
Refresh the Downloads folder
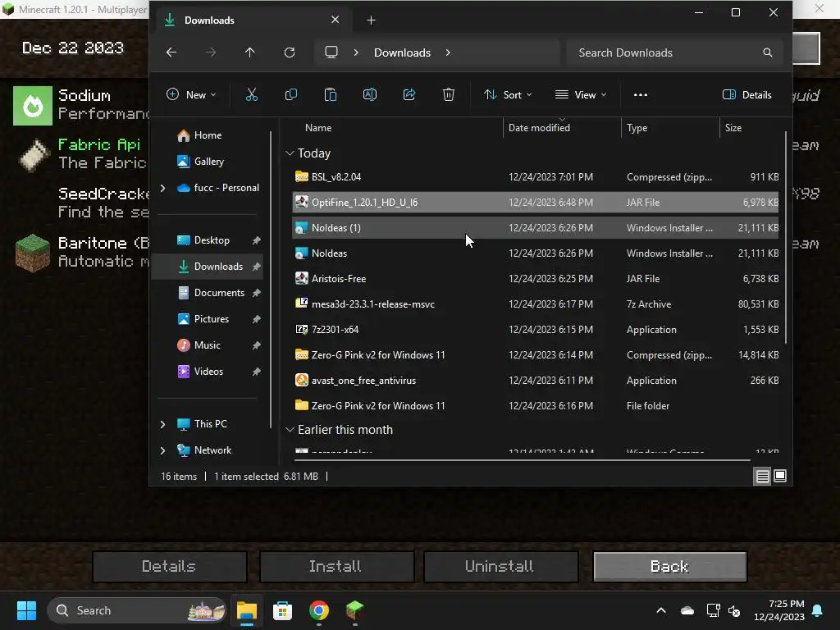coord(290,52)
